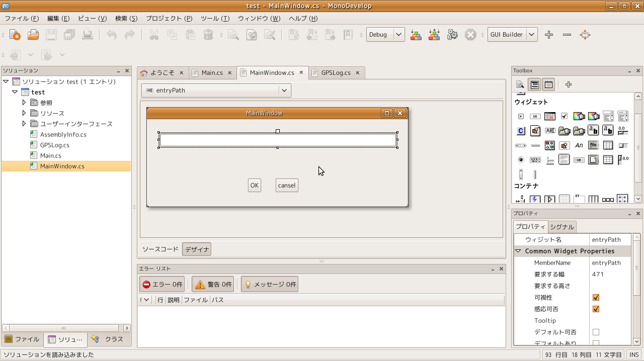Click the Toolbox vertical scrollbar
This screenshot has height=361, width=644.
tap(638, 148)
